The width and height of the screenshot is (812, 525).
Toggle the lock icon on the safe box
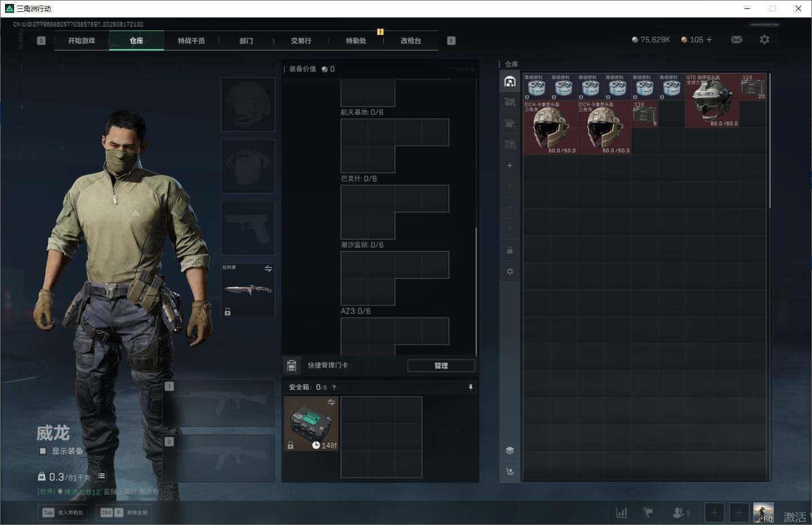point(291,445)
